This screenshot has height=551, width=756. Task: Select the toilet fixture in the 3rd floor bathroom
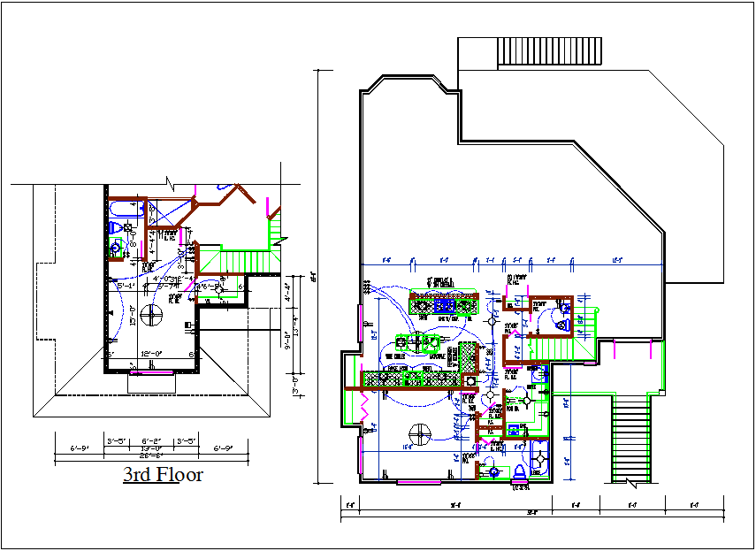coord(113,229)
